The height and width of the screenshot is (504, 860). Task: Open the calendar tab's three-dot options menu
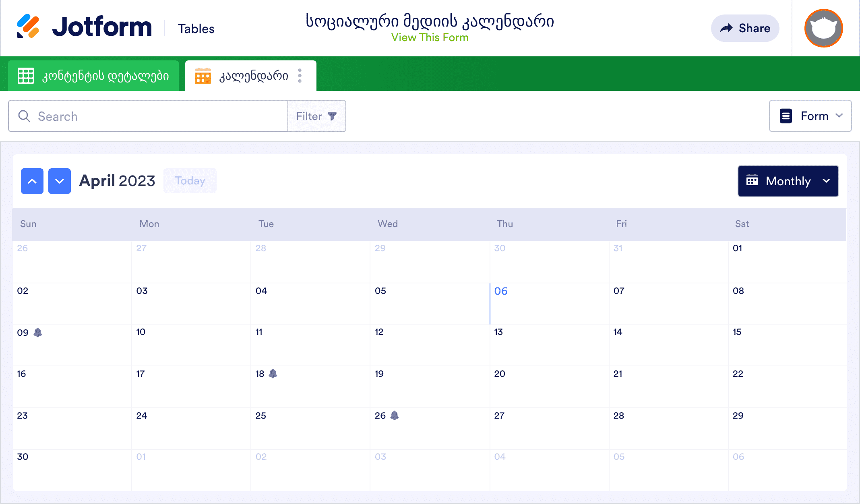tap(300, 76)
